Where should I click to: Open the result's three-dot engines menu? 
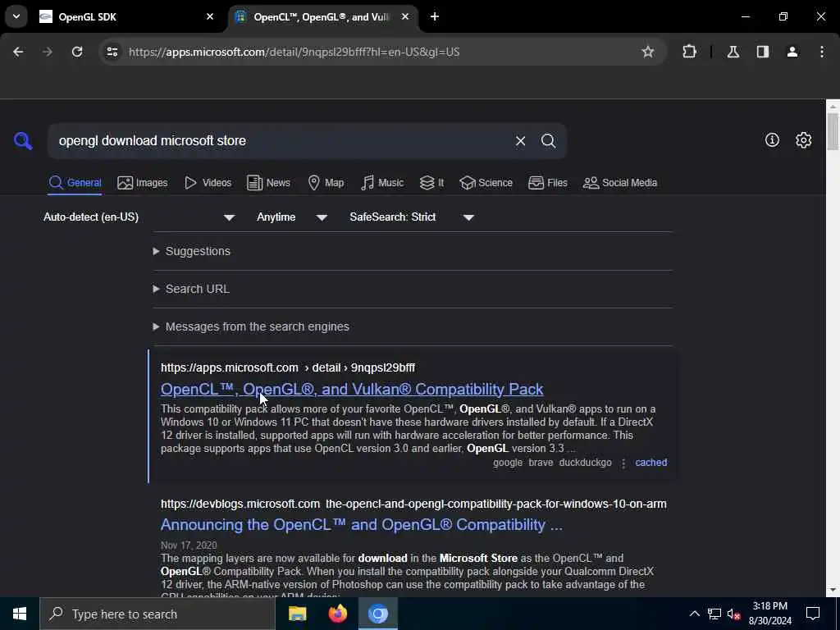(623, 463)
